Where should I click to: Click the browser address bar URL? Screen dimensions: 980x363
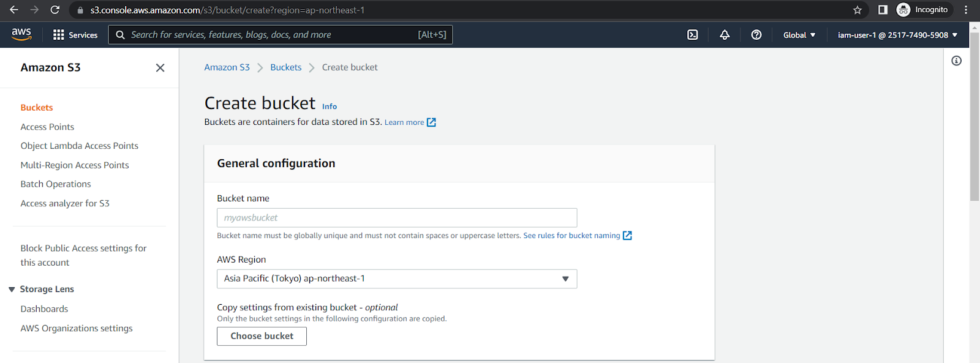click(227, 10)
